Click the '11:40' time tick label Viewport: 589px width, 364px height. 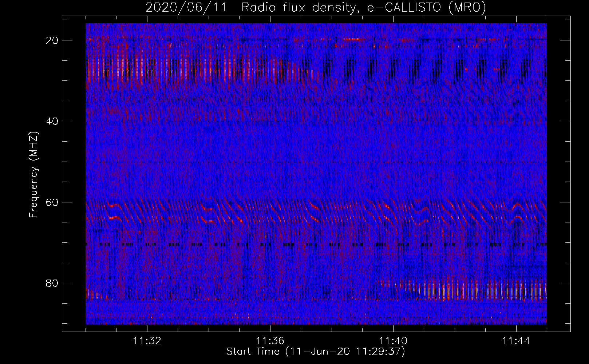click(393, 341)
